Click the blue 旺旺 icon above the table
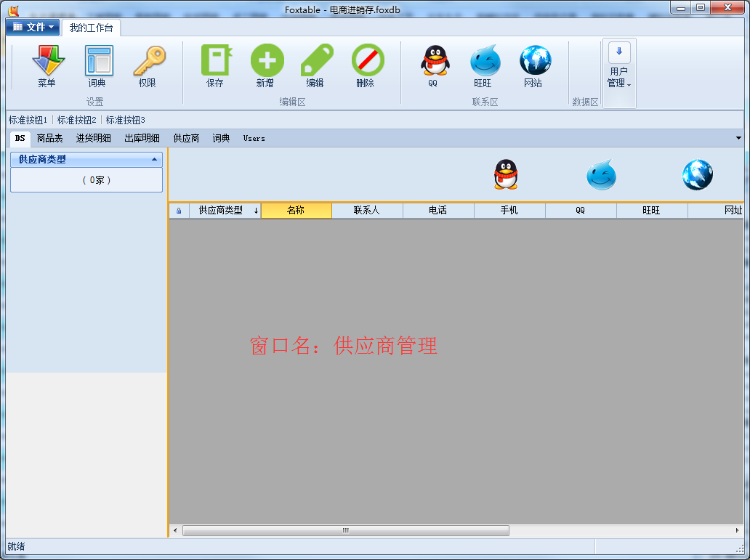 pyautogui.click(x=601, y=174)
